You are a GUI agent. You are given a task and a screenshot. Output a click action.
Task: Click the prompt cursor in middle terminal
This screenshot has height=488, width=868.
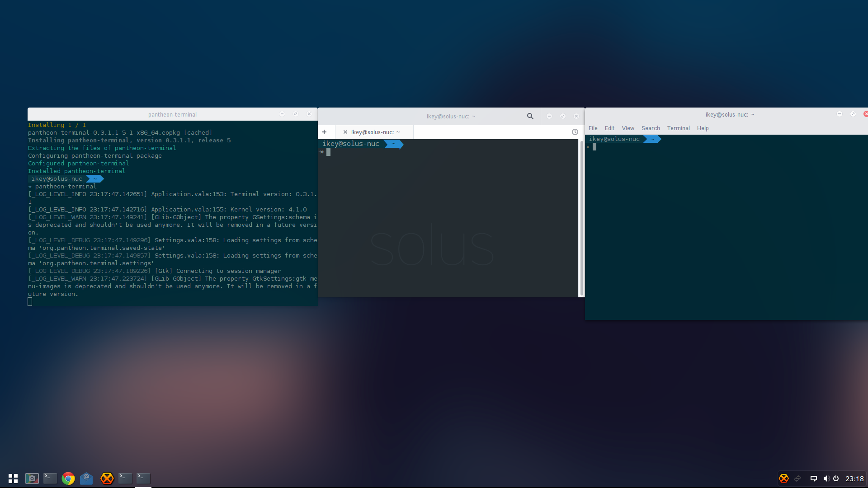[x=328, y=152]
